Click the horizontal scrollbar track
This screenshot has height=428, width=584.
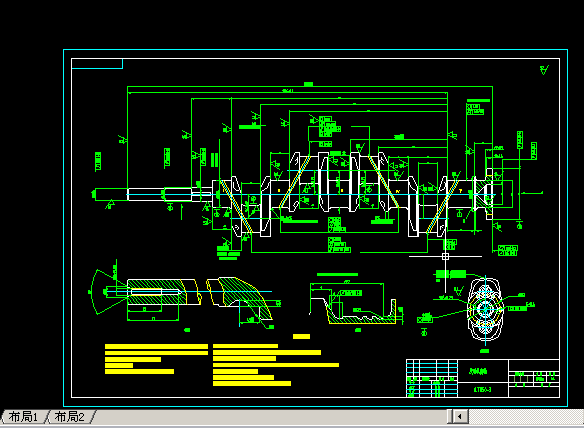click(x=526, y=416)
